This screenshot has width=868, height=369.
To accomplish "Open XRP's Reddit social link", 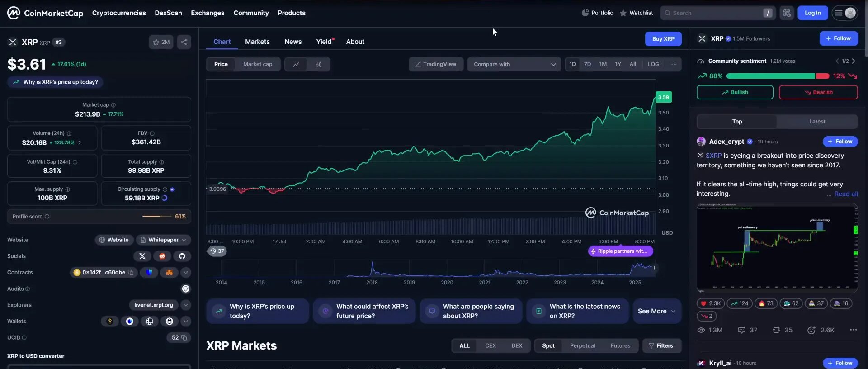I will 162,256.
